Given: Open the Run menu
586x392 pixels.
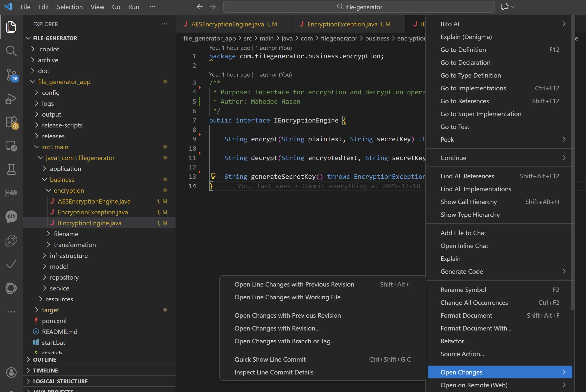Looking at the screenshot, I should coord(134,7).
